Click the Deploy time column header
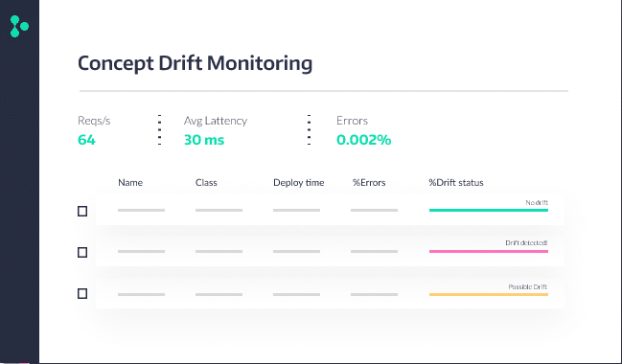The height and width of the screenshot is (364, 622). tap(299, 182)
